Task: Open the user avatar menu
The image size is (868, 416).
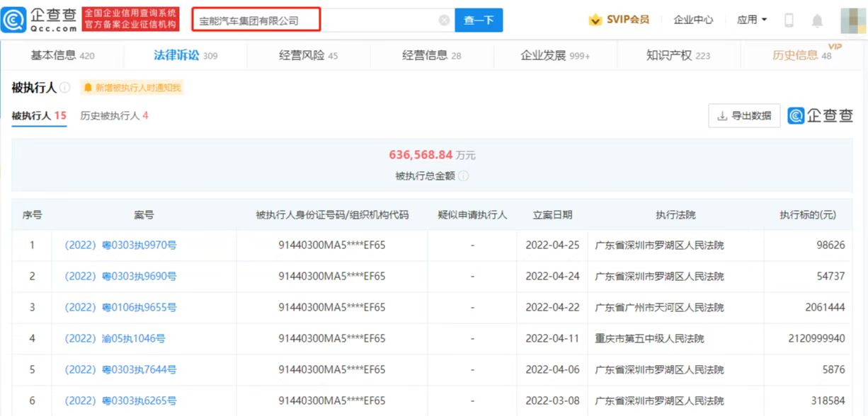Action: tap(853, 20)
